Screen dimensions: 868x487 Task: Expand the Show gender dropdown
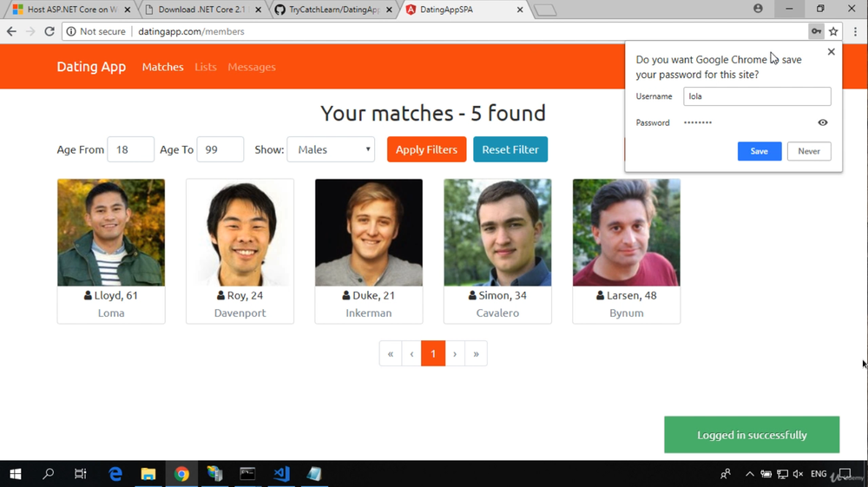point(331,149)
